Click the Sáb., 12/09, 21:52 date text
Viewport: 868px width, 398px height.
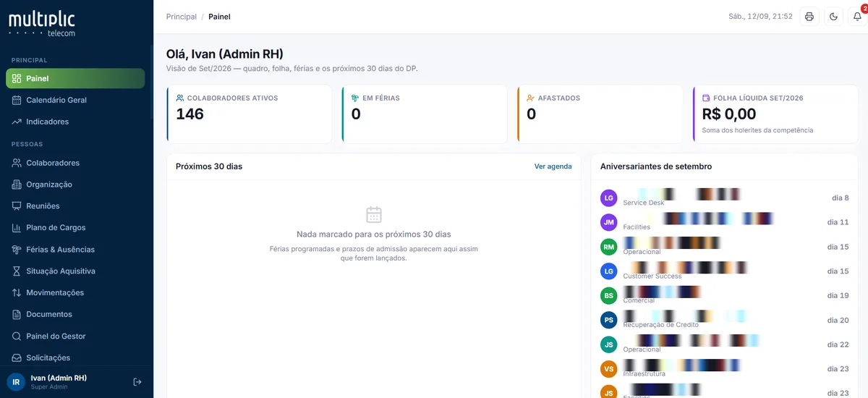pyautogui.click(x=760, y=17)
